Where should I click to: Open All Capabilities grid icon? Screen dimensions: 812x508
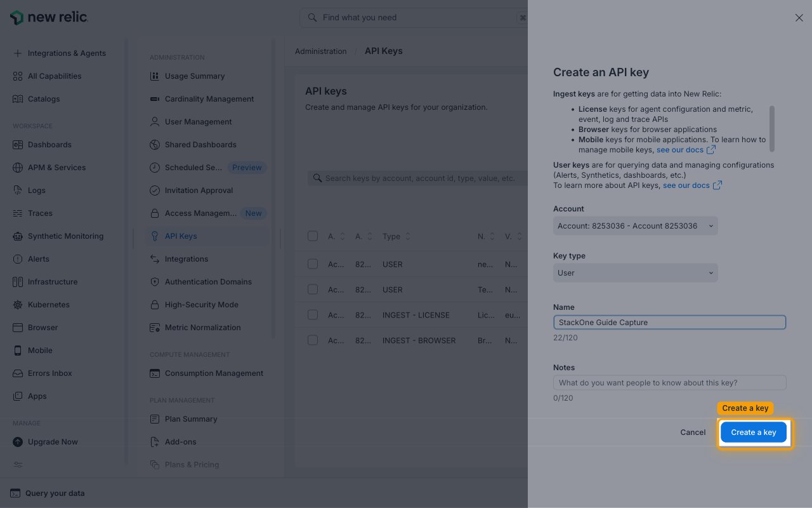click(18, 76)
